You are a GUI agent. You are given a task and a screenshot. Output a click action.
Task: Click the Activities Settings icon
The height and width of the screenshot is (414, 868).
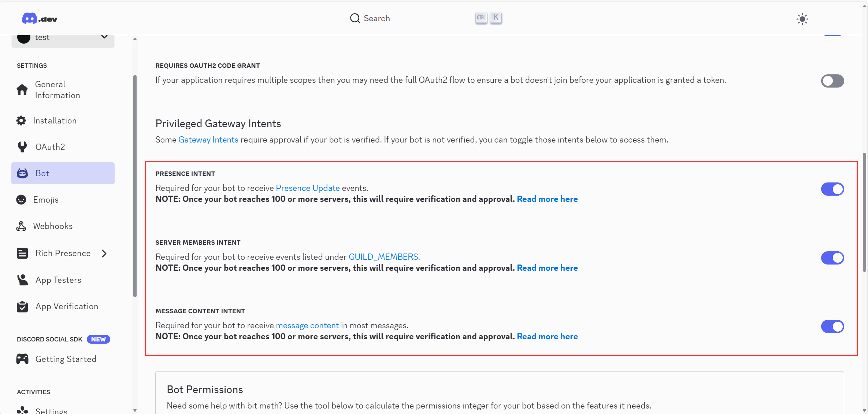tap(22, 410)
